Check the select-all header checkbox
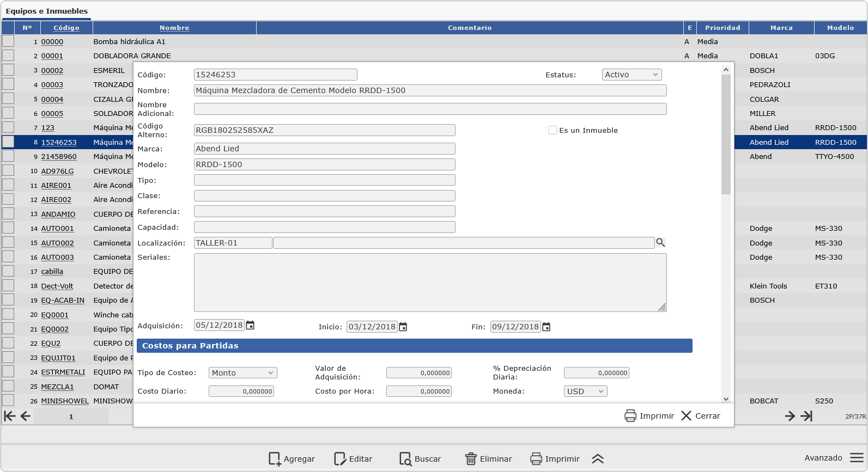 pos(8,27)
